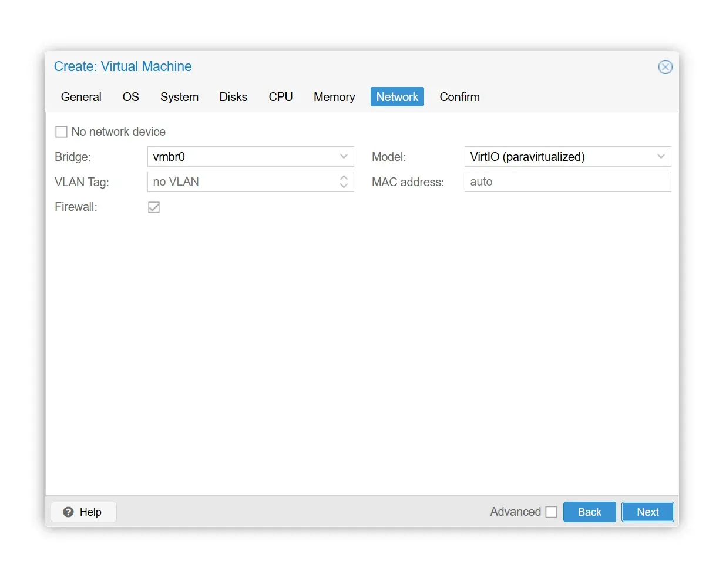The image size is (726, 588).
Task: Click the VLAN Tag: label
Action: (x=82, y=182)
